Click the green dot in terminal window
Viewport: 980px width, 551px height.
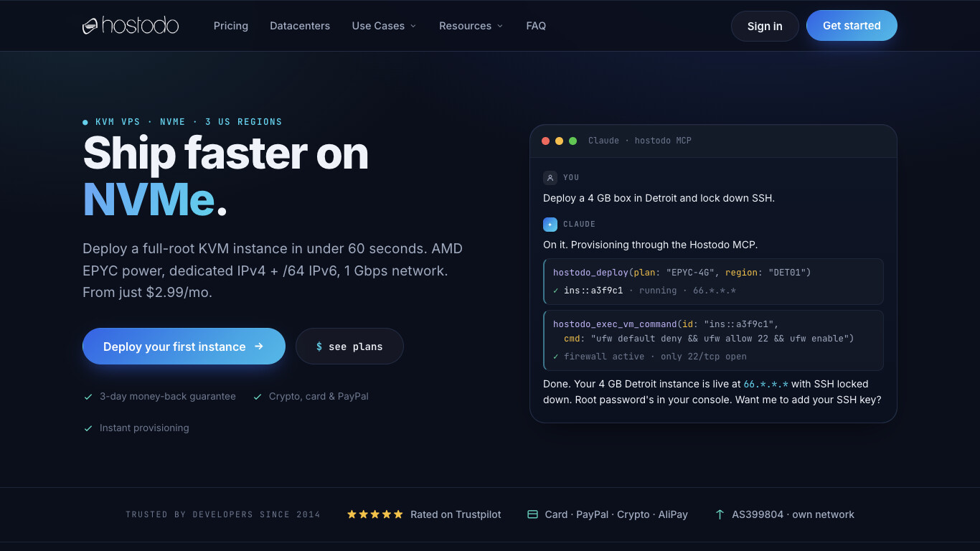click(x=573, y=141)
